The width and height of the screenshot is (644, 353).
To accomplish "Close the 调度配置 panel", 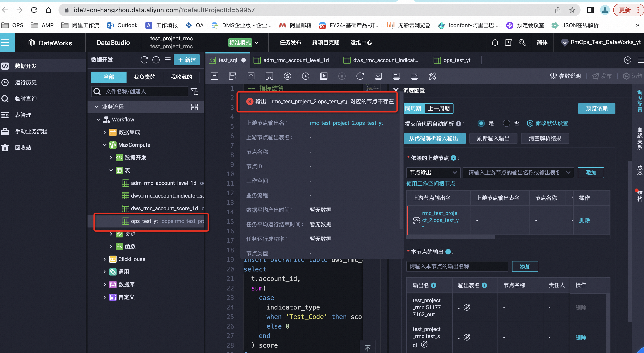I will pyautogui.click(x=396, y=90).
